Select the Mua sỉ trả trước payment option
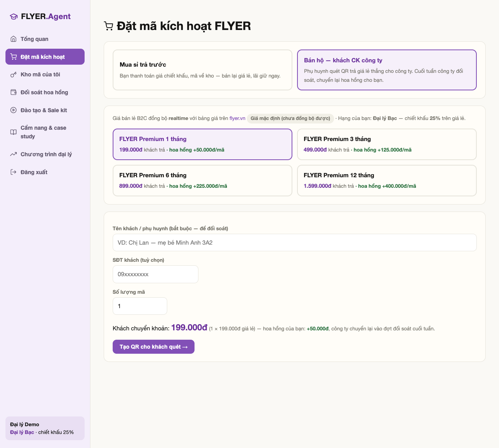 [202, 70]
